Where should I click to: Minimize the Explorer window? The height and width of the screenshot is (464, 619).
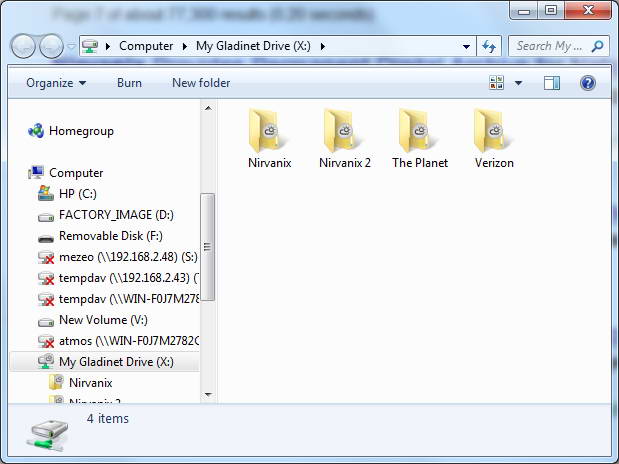pyautogui.click(x=524, y=11)
